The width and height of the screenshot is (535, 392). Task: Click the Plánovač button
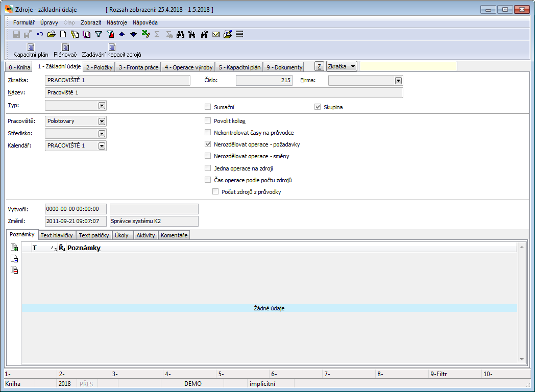point(65,51)
